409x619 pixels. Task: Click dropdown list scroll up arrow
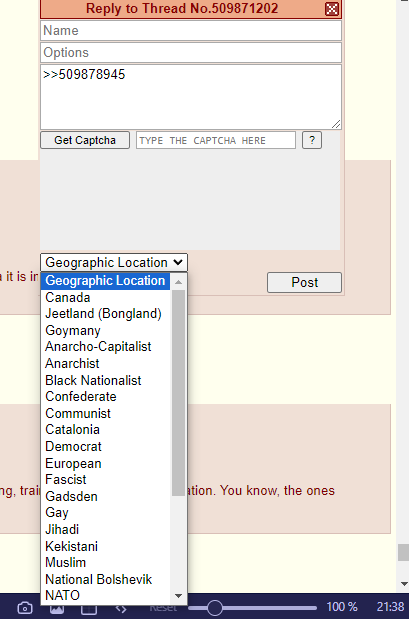click(x=178, y=282)
